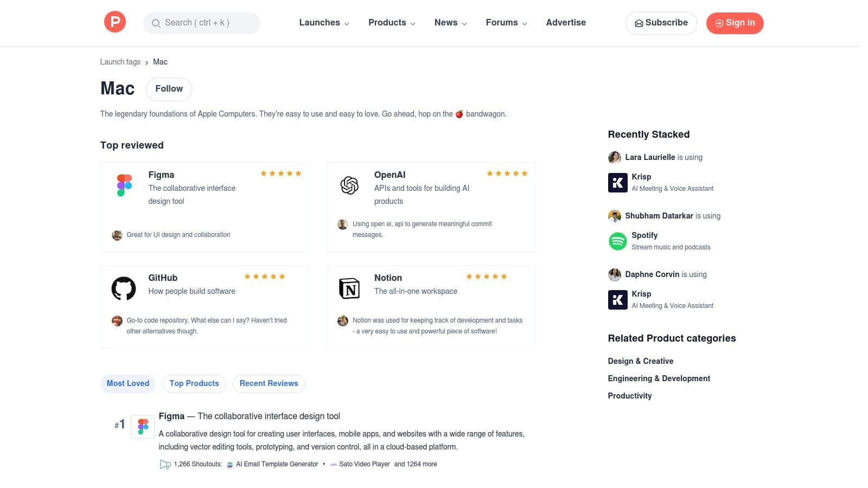Expand the Products dropdown menu
This screenshot has width=868, height=488.
point(392,23)
